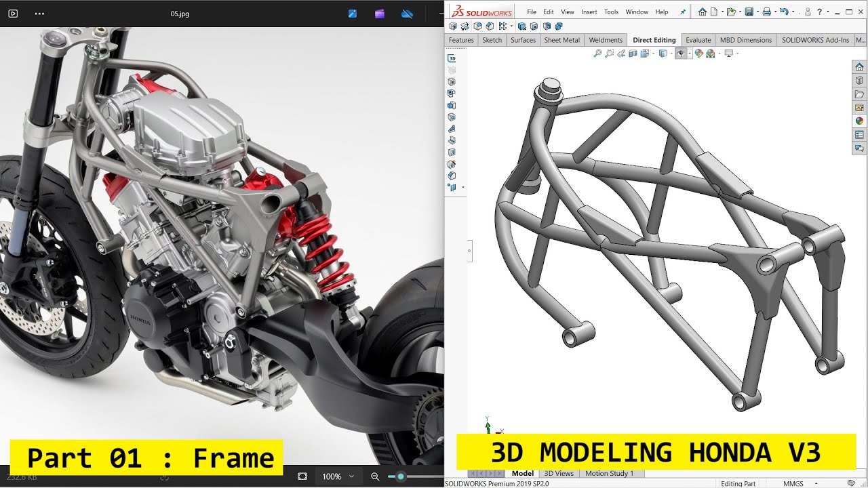Viewport: 868px width, 488px height.
Task: Expand the Print dropdown arrow
Action: click(x=775, y=12)
